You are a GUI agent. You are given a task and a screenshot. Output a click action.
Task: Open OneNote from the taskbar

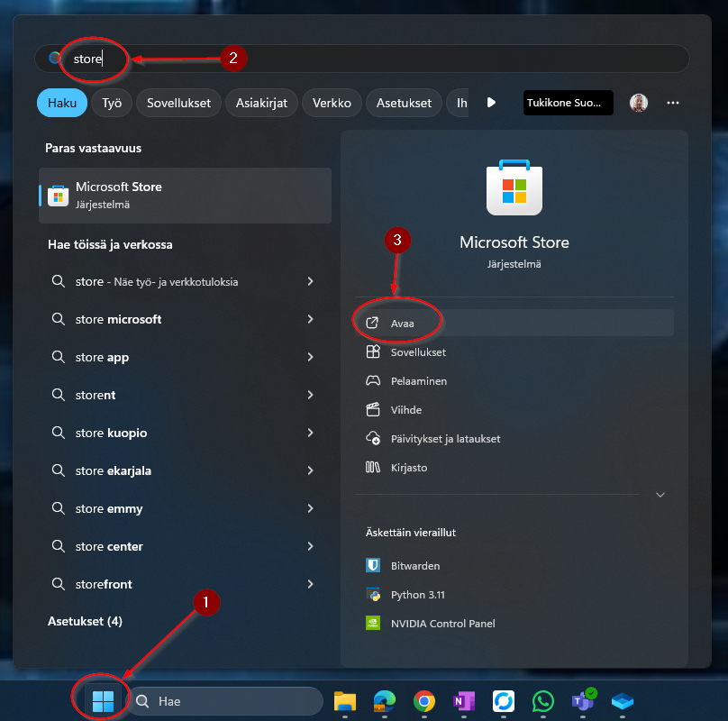[464, 701]
